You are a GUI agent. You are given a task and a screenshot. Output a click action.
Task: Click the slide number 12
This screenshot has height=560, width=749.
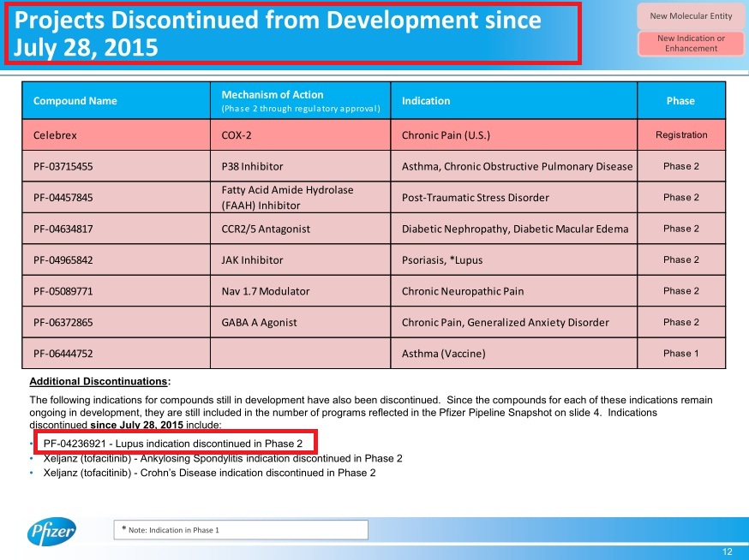click(727, 552)
